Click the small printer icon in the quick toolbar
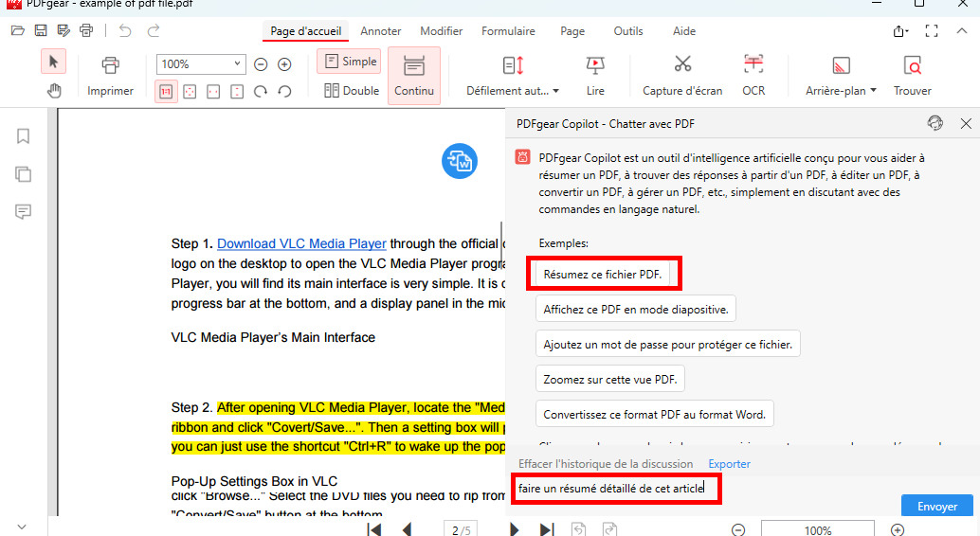The image size is (980, 536). [x=86, y=30]
